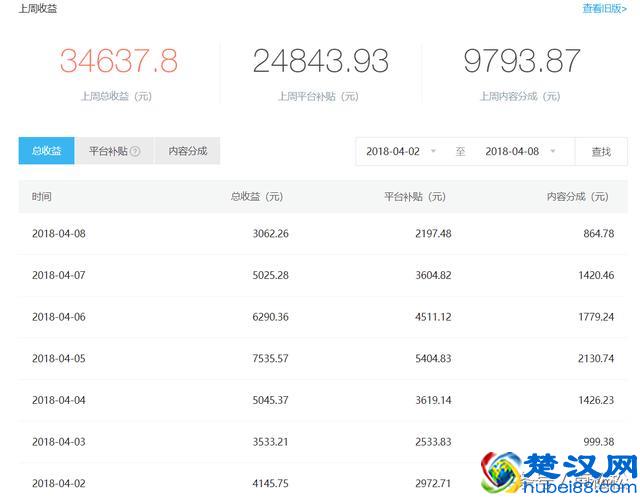The width and height of the screenshot is (640, 497).
Task: Click content share value 2130.74
Action: (596, 358)
